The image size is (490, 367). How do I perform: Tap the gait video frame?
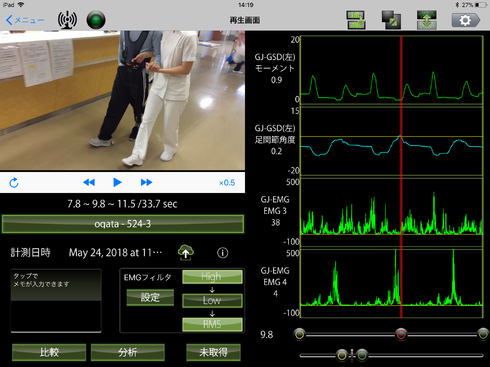[122, 100]
